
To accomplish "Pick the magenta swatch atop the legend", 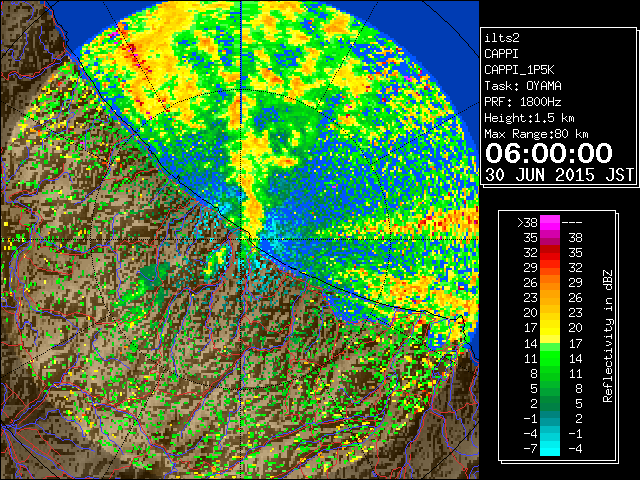I will (550, 222).
